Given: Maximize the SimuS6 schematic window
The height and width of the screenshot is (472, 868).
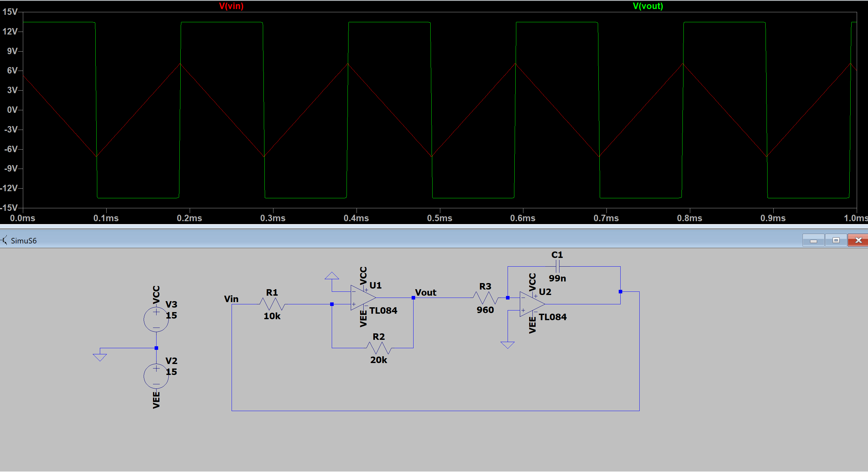Looking at the screenshot, I should pos(836,240).
